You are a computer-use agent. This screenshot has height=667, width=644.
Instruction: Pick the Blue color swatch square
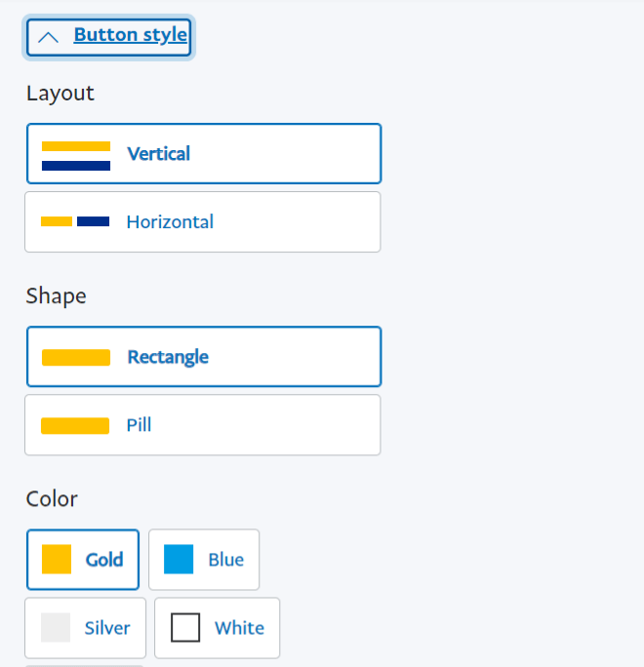179,559
